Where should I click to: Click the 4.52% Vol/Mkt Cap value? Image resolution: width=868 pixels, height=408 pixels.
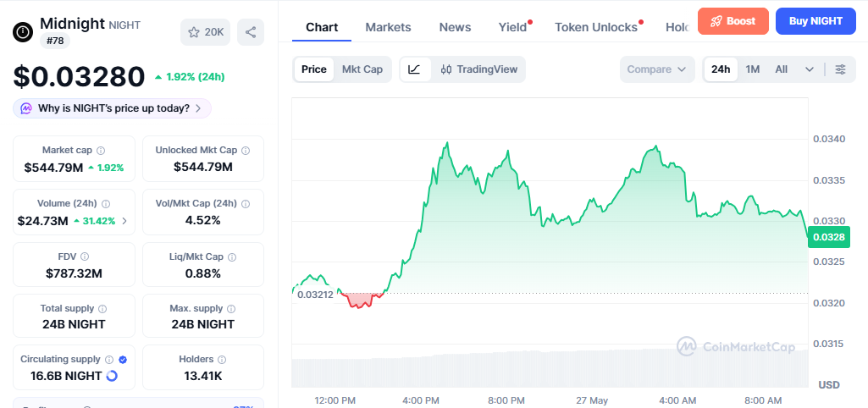click(x=203, y=221)
